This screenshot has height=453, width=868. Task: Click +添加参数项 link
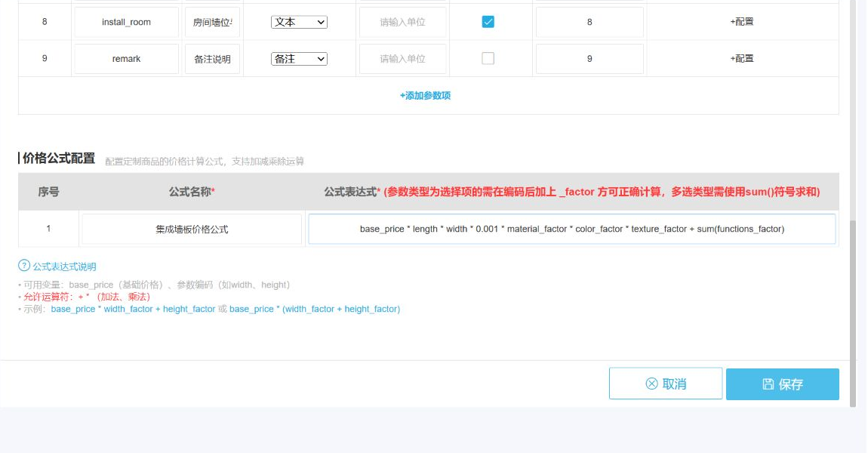(x=425, y=95)
